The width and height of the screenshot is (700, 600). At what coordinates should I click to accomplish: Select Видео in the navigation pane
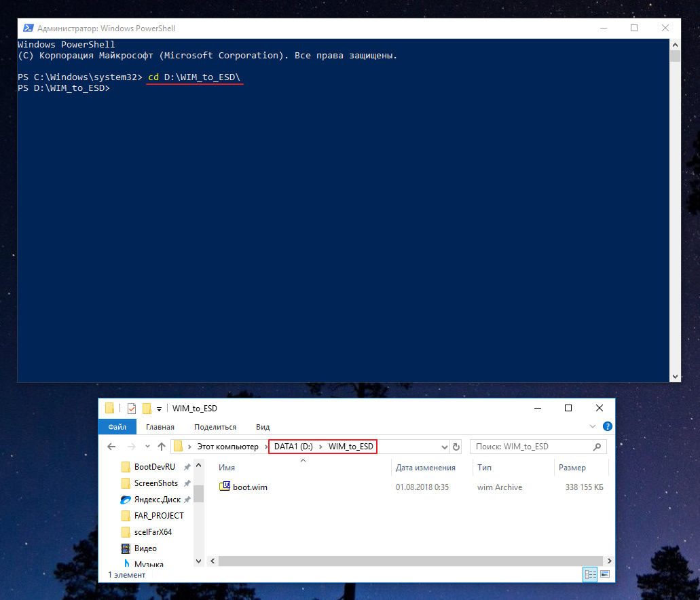pyautogui.click(x=145, y=548)
